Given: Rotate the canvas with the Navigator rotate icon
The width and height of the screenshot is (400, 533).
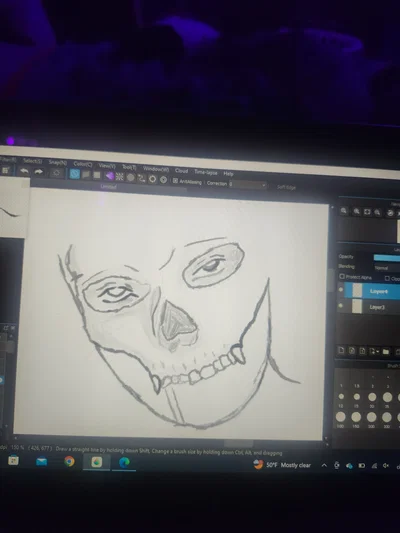Looking at the screenshot, I should click(x=390, y=213).
